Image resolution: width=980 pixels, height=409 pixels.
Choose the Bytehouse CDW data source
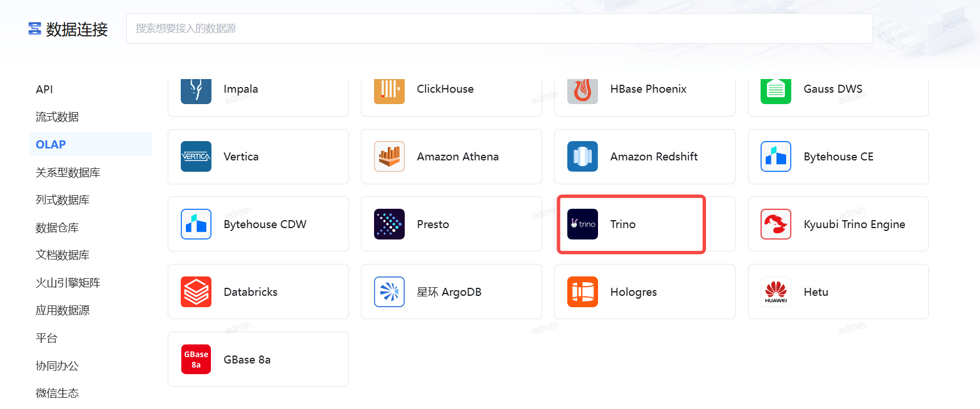click(258, 224)
